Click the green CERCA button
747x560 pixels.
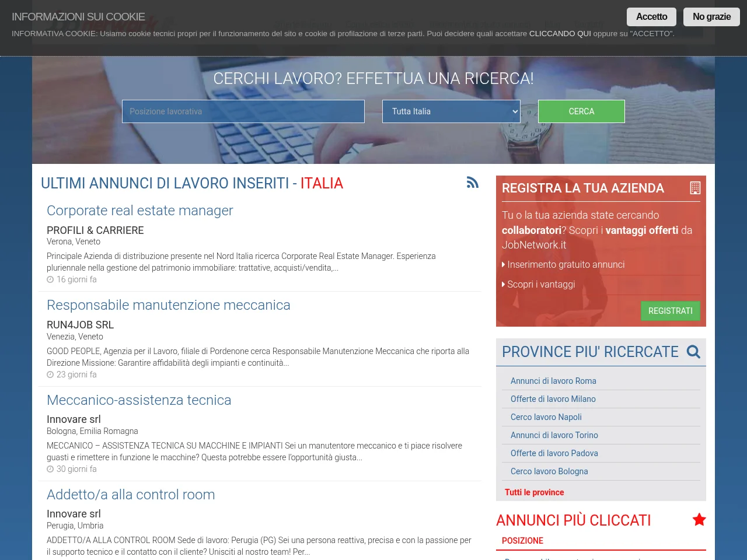581,111
